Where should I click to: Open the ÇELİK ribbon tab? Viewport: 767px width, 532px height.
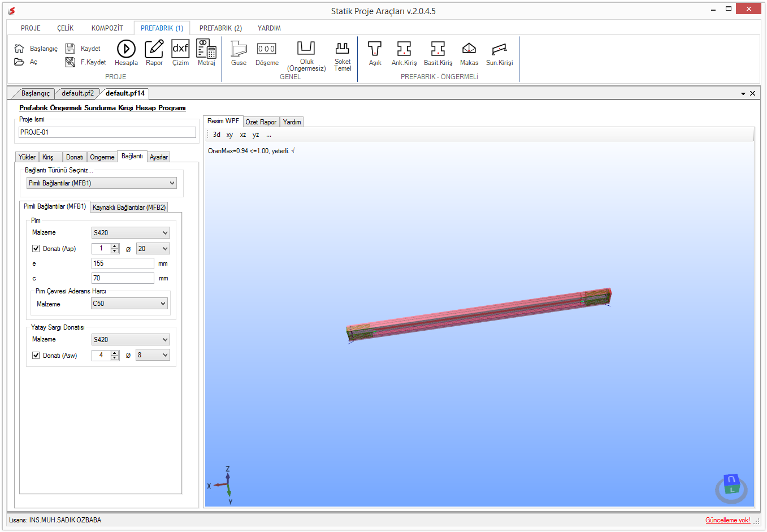(66, 28)
